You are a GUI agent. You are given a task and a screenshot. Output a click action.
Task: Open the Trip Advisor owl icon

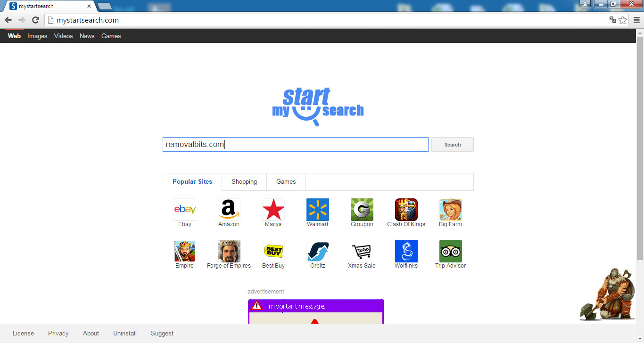pos(451,251)
